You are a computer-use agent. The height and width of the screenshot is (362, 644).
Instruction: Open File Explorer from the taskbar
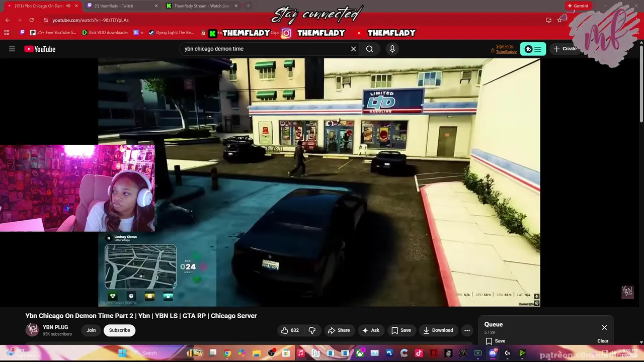coord(257,353)
